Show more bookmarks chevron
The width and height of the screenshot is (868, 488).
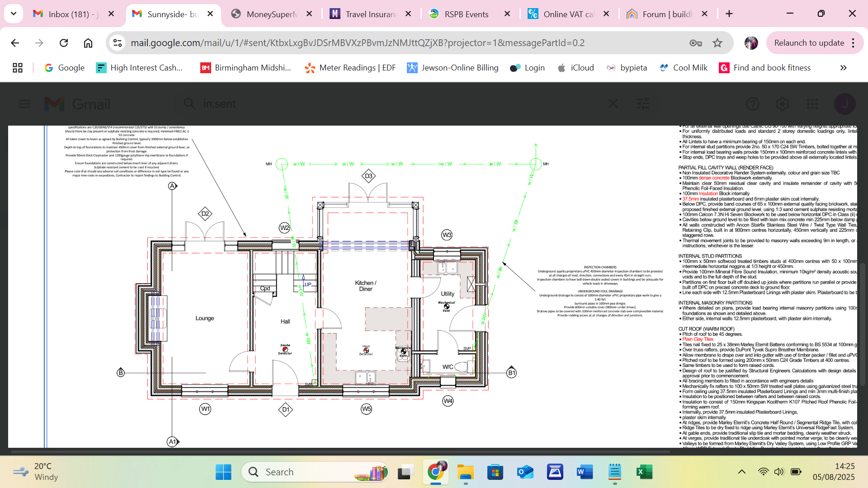(x=843, y=68)
